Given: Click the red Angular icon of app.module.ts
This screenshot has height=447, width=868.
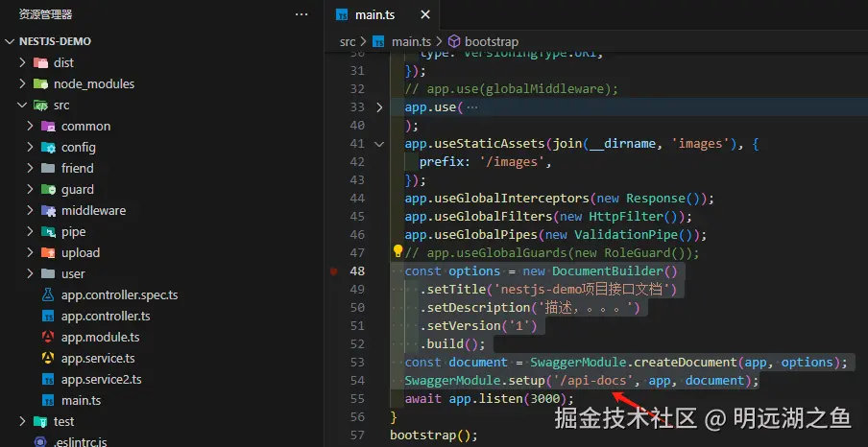Looking at the screenshot, I should pyautogui.click(x=48, y=337).
